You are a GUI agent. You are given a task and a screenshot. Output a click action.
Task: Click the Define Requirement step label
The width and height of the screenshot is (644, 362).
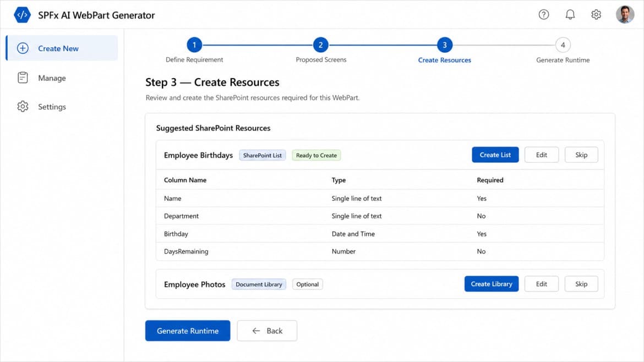click(x=194, y=59)
